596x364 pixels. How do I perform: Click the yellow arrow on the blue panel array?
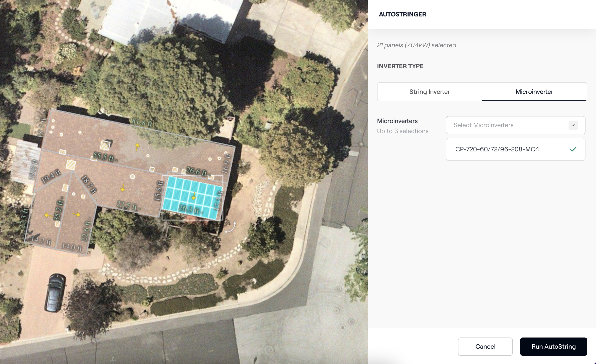[194, 196]
